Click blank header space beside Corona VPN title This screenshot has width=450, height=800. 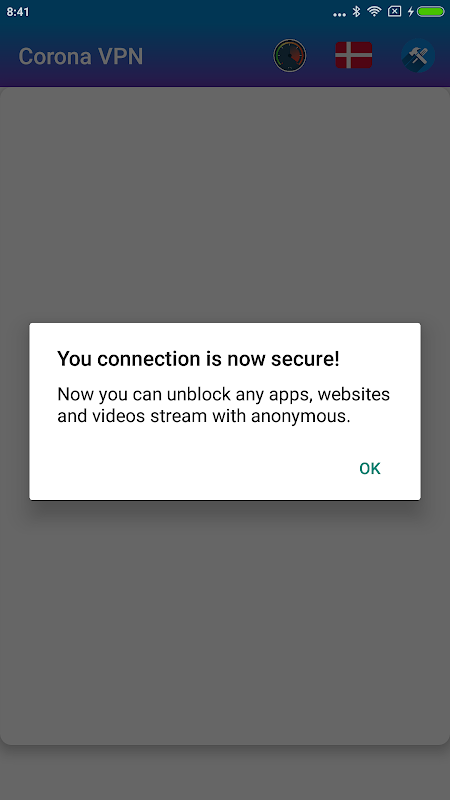[207, 56]
